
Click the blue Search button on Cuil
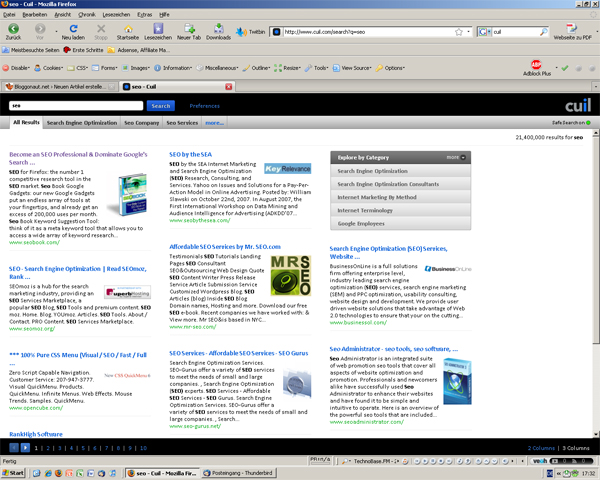click(161, 106)
